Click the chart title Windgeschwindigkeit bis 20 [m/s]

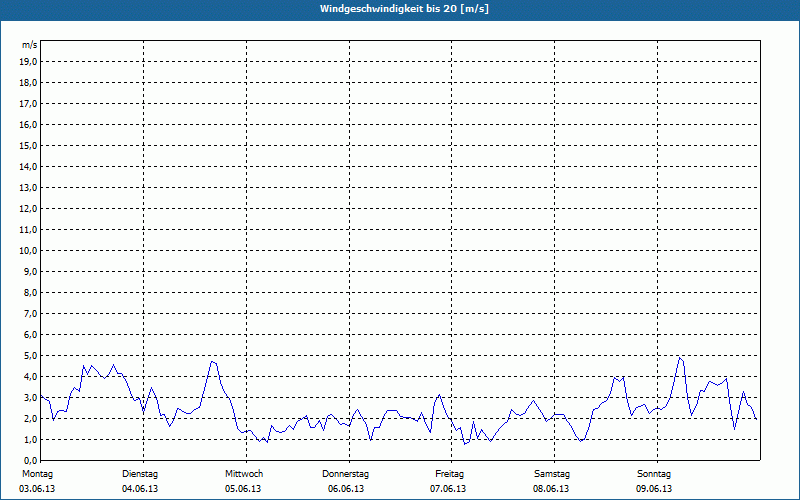click(x=404, y=9)
